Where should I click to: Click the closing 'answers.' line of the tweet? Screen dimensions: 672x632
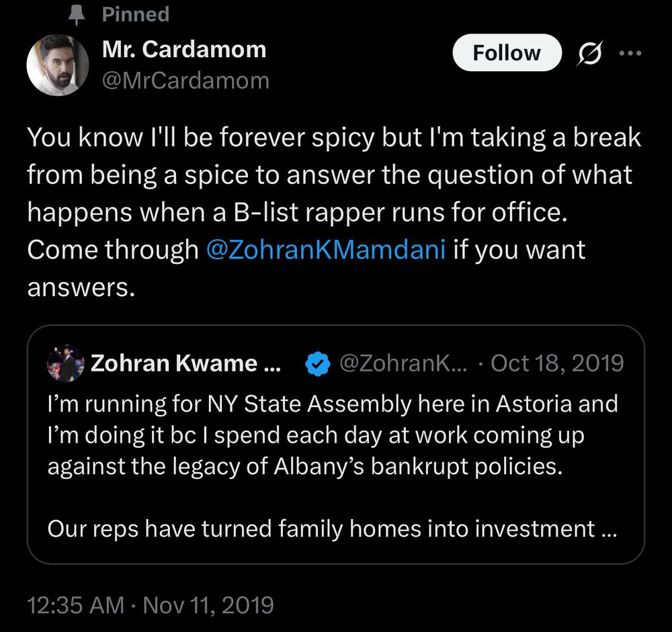click(81, 287)
